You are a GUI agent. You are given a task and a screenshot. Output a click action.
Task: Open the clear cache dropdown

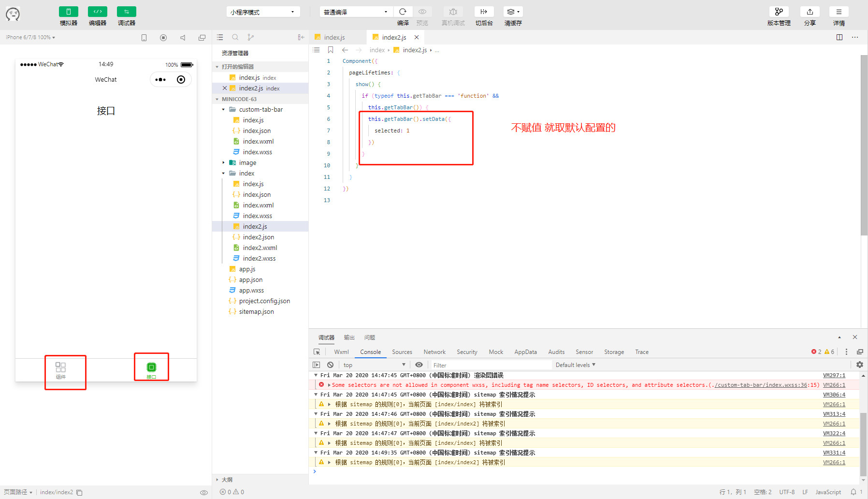click(513, 12)
